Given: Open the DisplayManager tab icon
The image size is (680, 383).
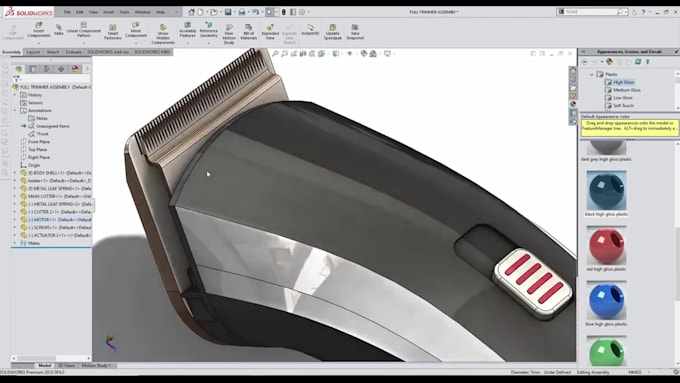Looking at the screenshot, I should pos(75,69).
